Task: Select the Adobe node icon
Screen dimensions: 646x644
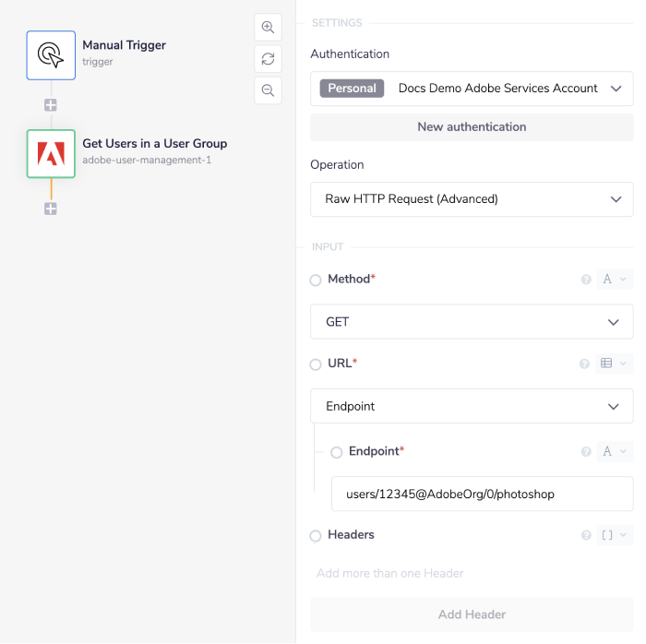Action: pyautogui.click(x=51, y=153)
